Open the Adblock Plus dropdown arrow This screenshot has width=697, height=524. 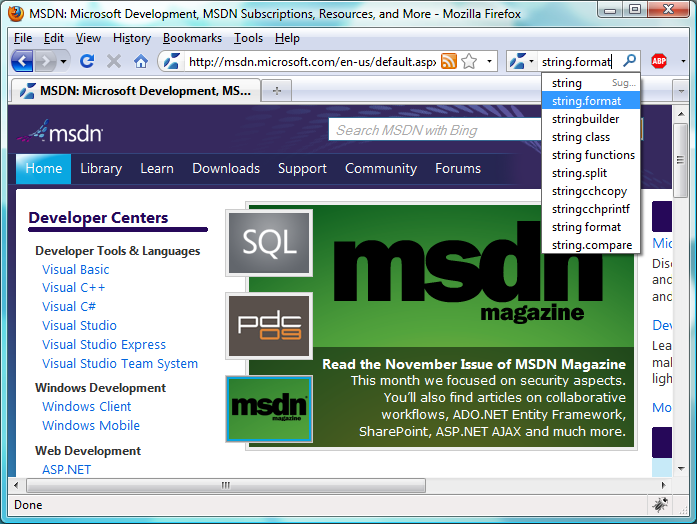coord(683,61)
